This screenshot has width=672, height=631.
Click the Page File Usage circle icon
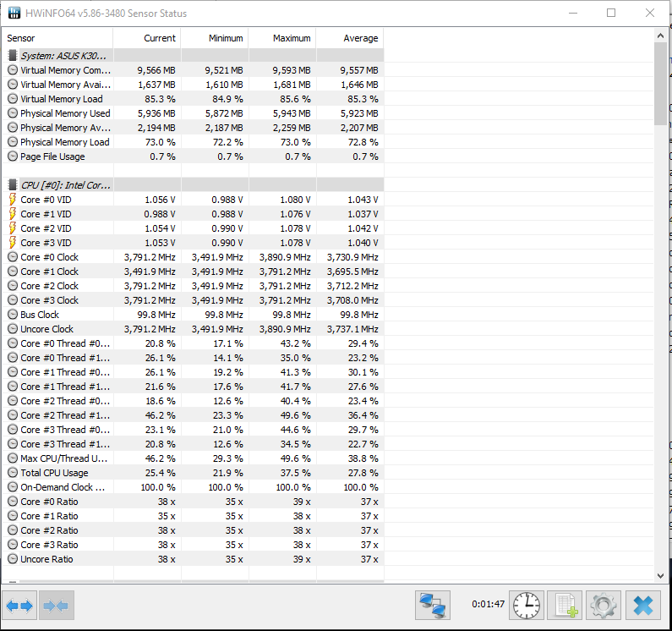coord(13,156)
